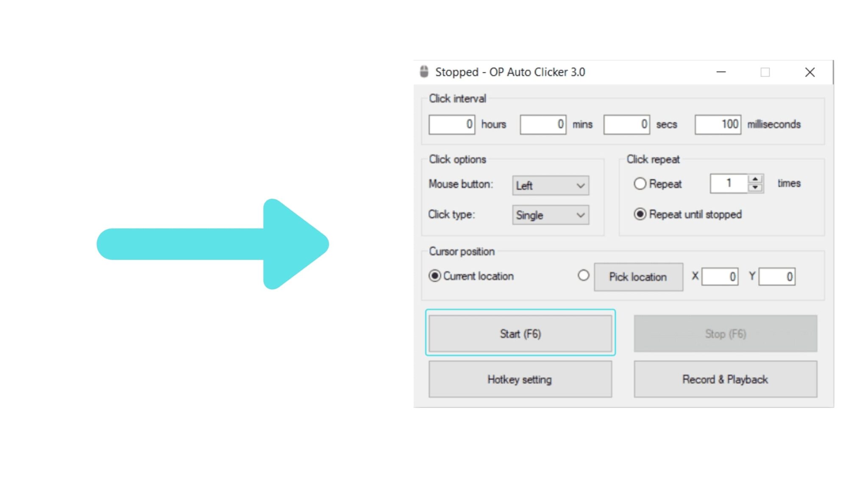
Task: Select Current location cursor position
Action: (x=434, y=276)
